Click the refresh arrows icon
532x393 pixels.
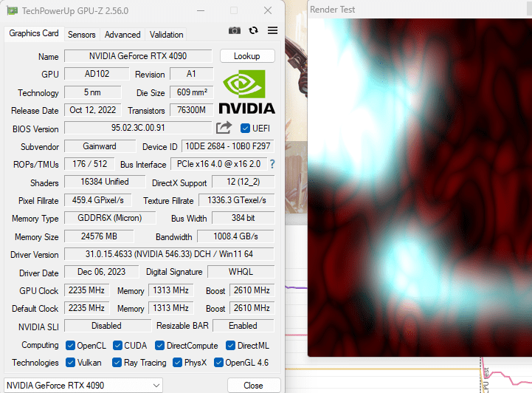point(253,30)
